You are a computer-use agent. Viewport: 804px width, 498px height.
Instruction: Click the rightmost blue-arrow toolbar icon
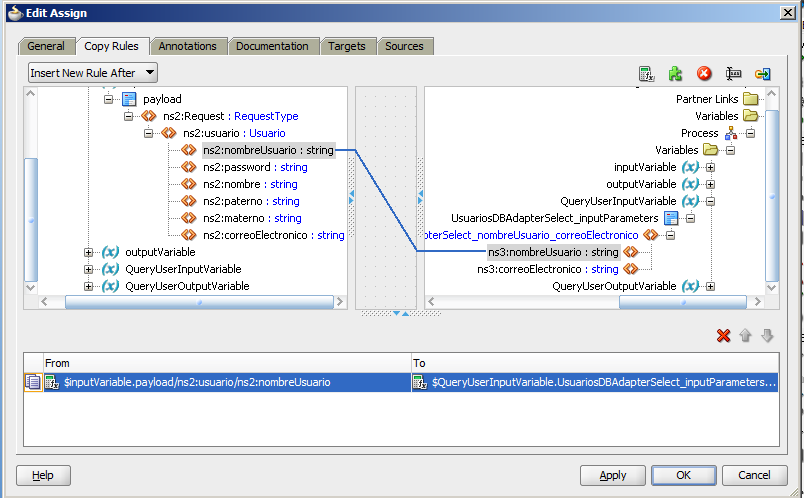762,74
